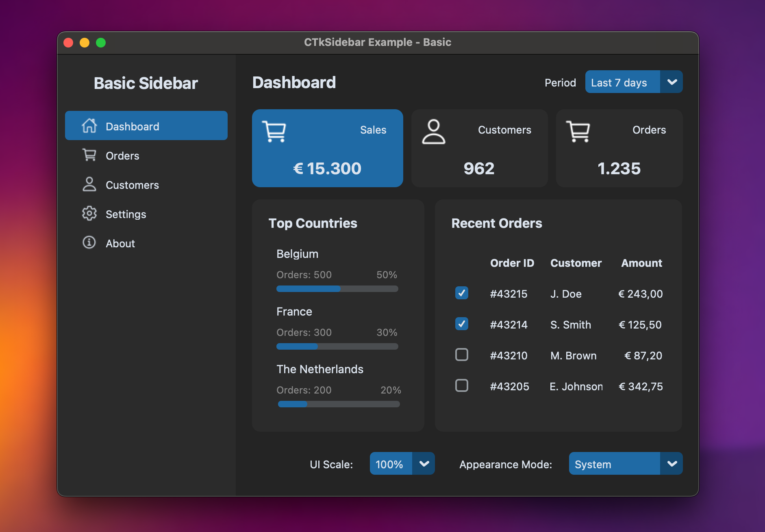The height and width of the screenshot is (532, 765).
Task: Click the 'CTkSidebar Example - Basic' title bar
Action: click(378, 42)
